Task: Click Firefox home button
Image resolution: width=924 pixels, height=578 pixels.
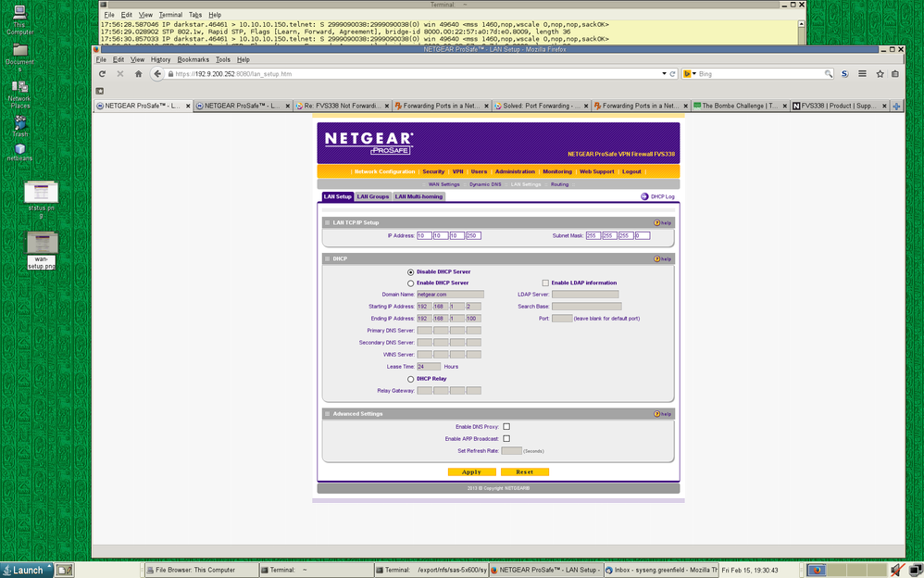Action: (x=138, y=74)
